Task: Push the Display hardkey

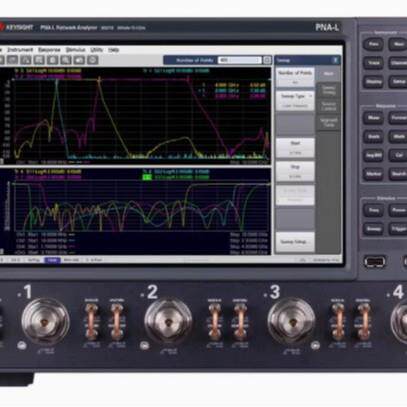Action: tap(373, 81)
